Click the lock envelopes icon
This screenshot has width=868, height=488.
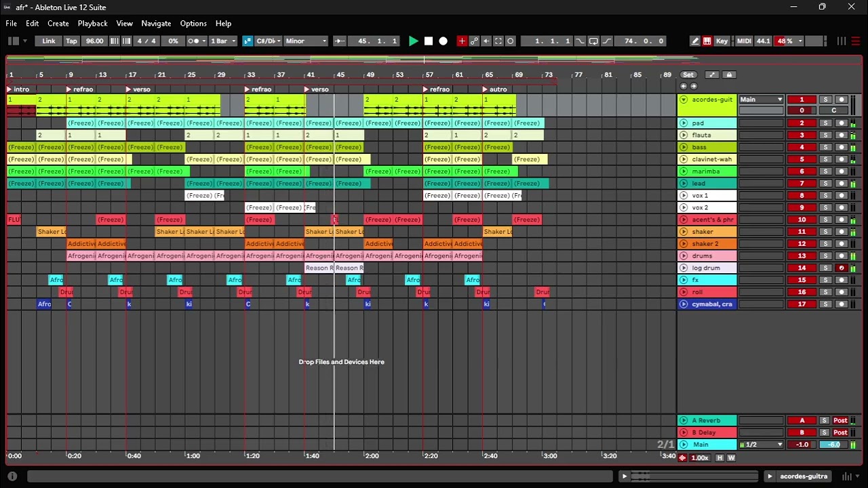(729, 75)
